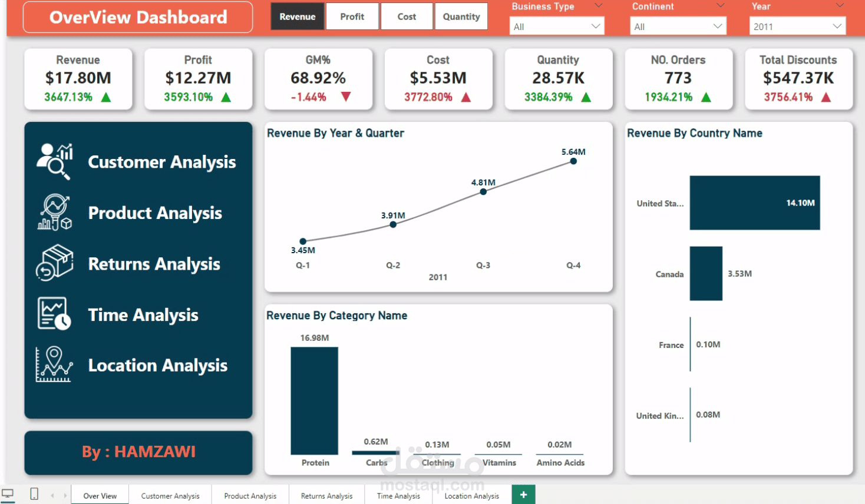Click the Returns Analysis box icon
This screenshot has width=865, height=504.
(55, 263)
